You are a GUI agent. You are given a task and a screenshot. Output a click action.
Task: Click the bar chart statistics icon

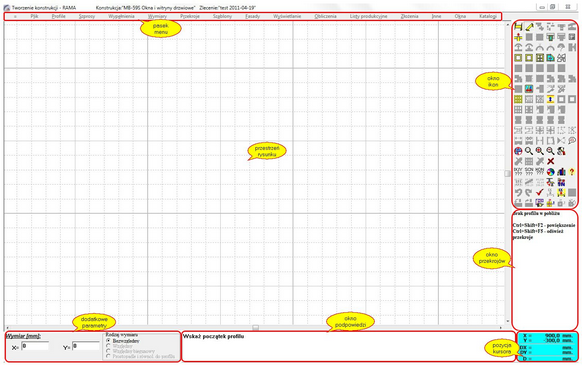561,171
